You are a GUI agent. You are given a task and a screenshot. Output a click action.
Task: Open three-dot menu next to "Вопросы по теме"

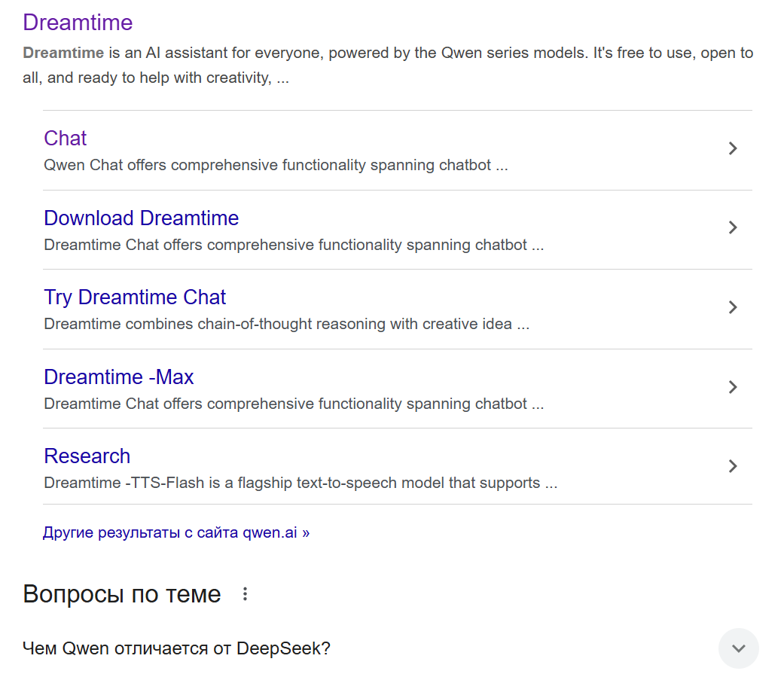[245, 594]
